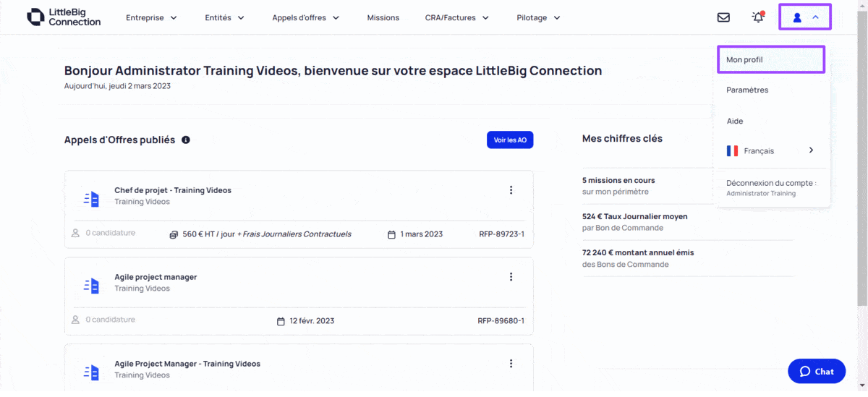Expand the Entités menu
The height and width of the screenshot is (397, 868).
(225, 17)
